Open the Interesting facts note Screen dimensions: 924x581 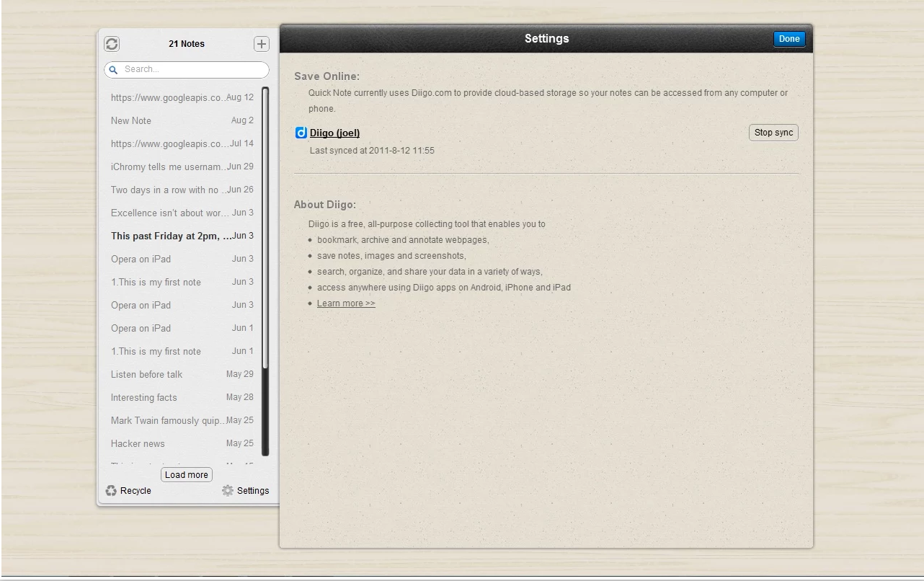tap(182, 398)
